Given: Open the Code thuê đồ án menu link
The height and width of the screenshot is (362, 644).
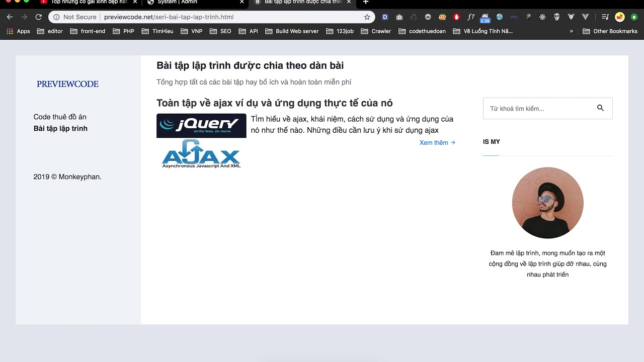Looking at the screenshot, I should tap(60, 117).
